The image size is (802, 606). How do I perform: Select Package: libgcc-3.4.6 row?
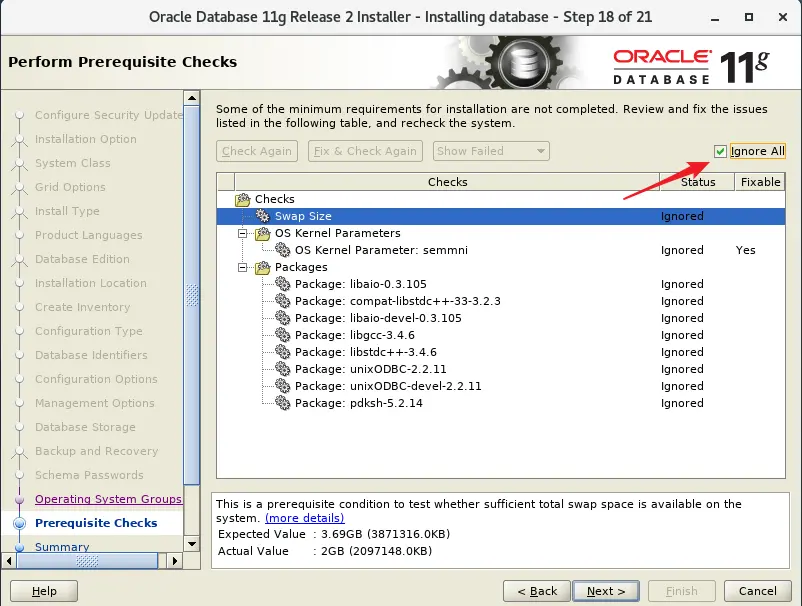(501, 335)
